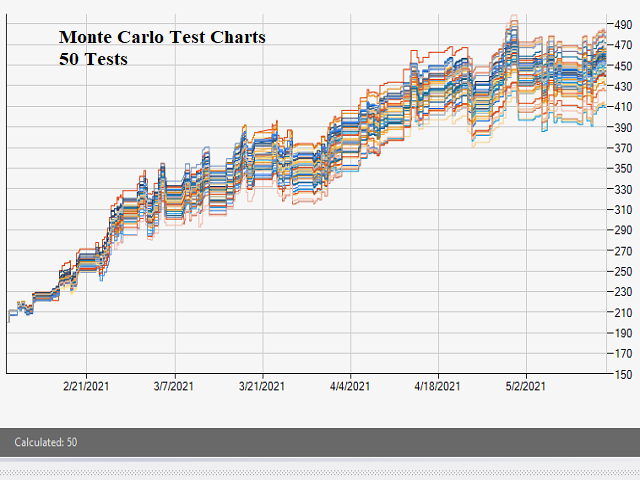The height and width of the screenshot is (480, 640).
Task: Select the 3/7/2021 date label
Action: (174, 386)
